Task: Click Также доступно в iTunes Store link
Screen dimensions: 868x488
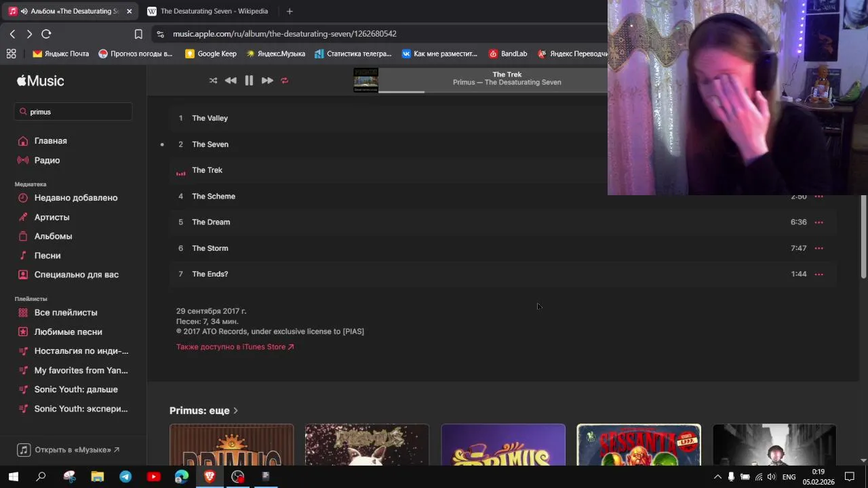Action: (235, 347)
